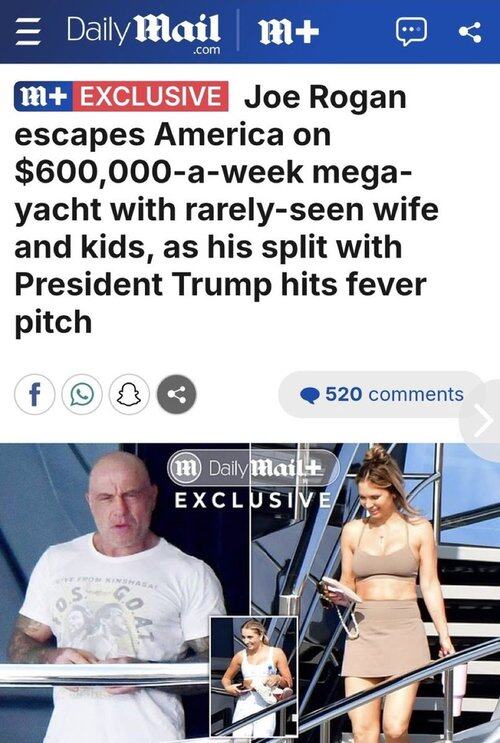Tap the word pitch in headline

(x=54, y=323)
